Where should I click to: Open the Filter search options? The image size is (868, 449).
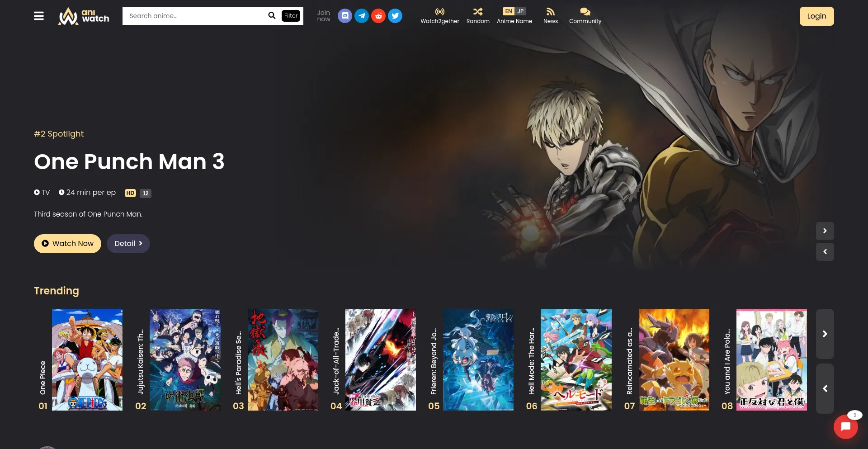coord(291,16)
